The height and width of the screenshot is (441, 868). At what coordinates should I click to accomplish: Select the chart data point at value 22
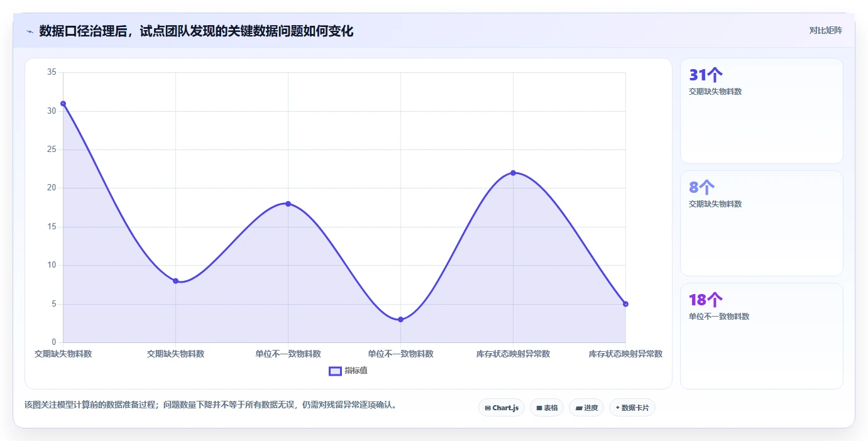click(x=513, y=173)
